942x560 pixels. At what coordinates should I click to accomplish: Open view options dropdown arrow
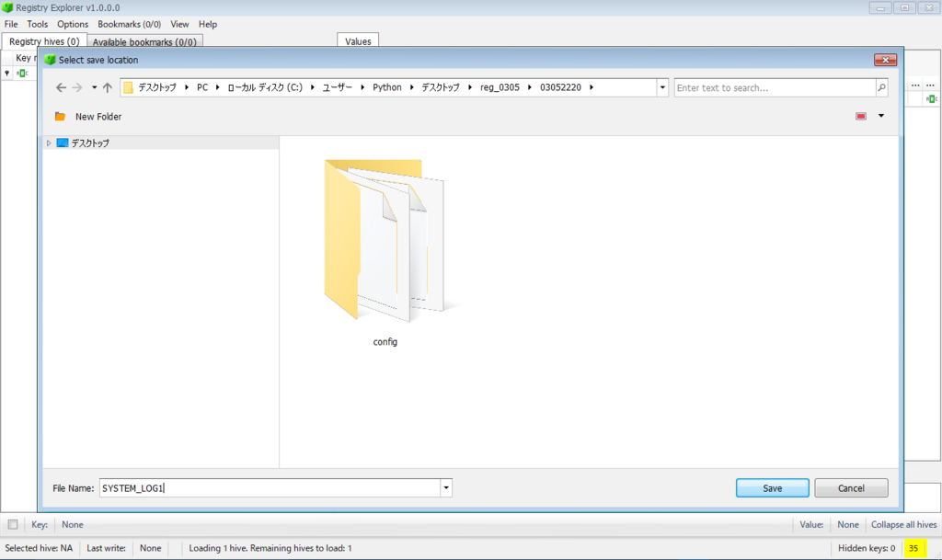(x=881, y=116)
